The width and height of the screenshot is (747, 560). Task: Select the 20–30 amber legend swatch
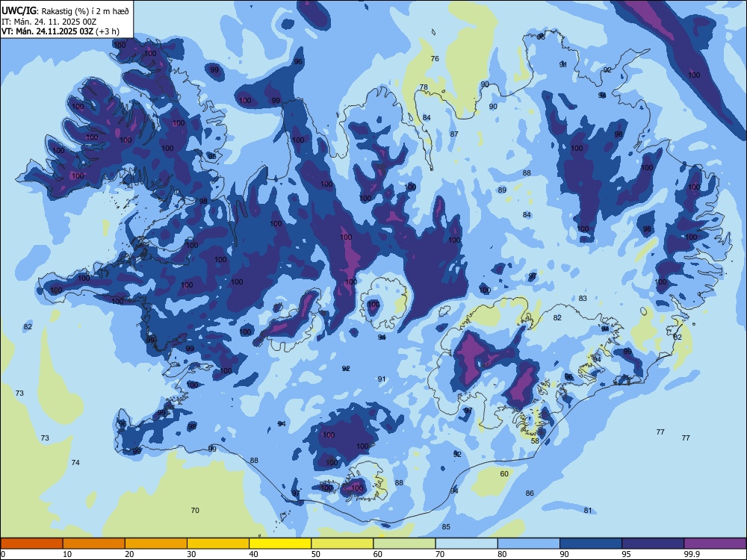coord(156,544)
